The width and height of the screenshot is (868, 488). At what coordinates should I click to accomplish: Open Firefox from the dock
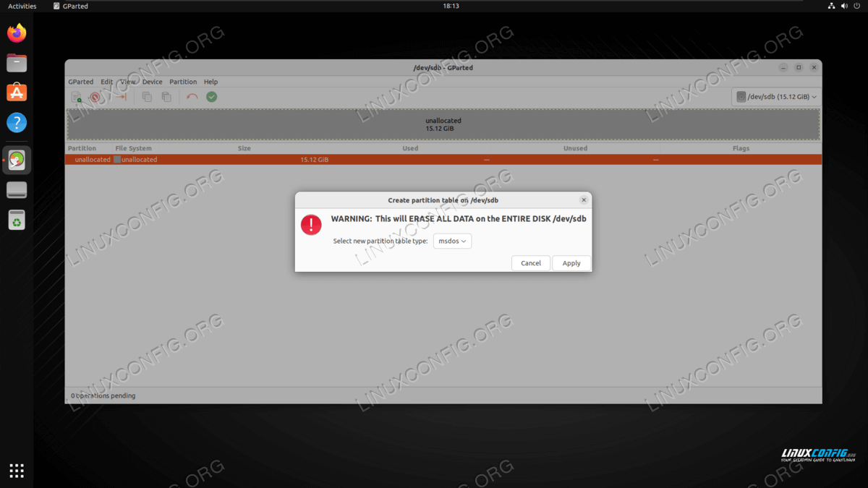pyautogui.click(x=17, y=33)
